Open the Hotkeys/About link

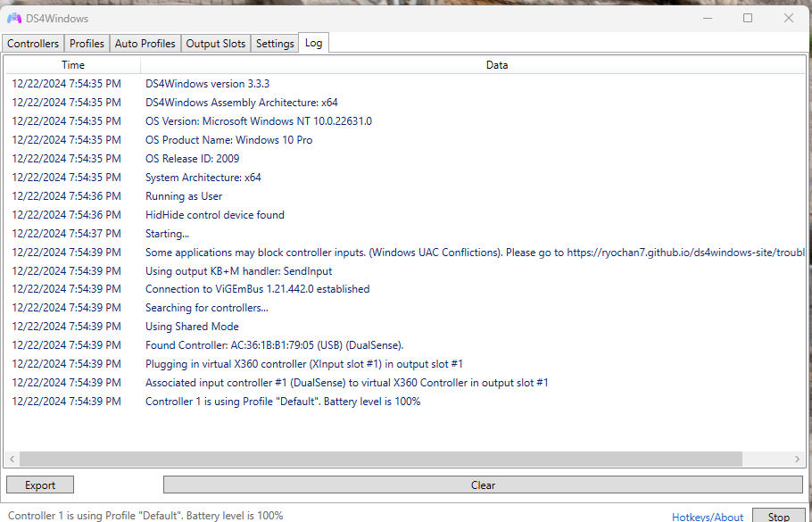(708, 517)
